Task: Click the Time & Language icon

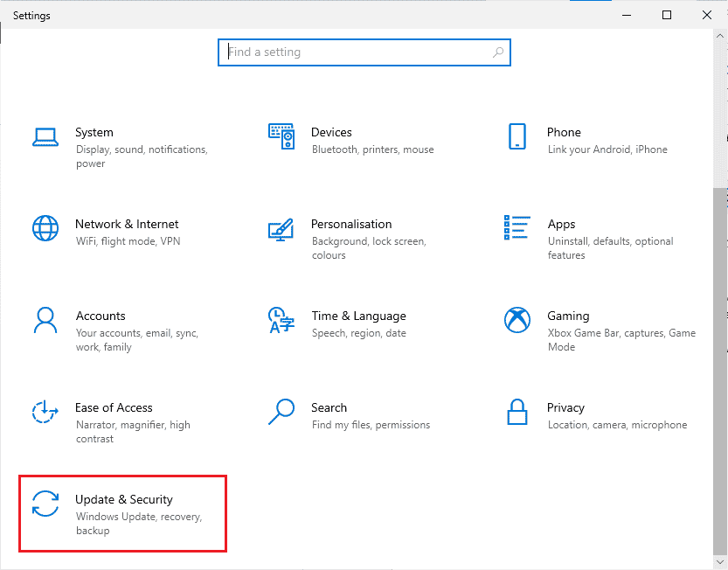Action: coord(281,320)
